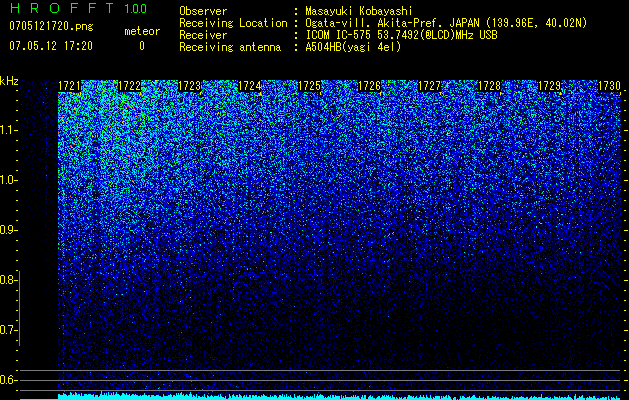Click the Observer label
The width and height of the screenshot is (629, 400).
[x=203, y=11]
